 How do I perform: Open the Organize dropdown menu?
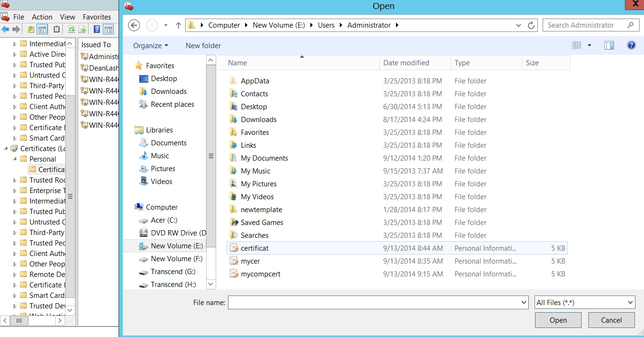point(150,46)
